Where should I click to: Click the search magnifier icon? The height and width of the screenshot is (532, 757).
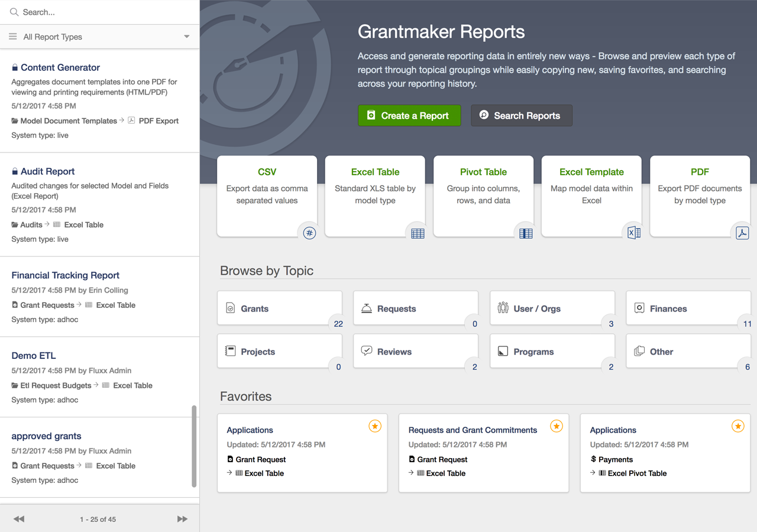pos(14,12)
